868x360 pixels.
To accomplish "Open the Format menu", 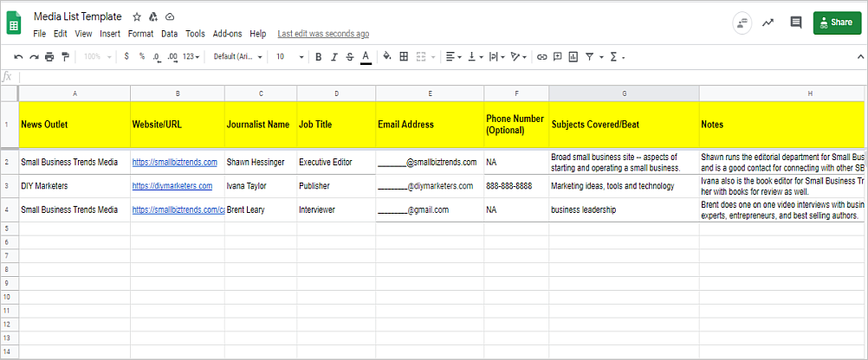I will tap(140, 34).
